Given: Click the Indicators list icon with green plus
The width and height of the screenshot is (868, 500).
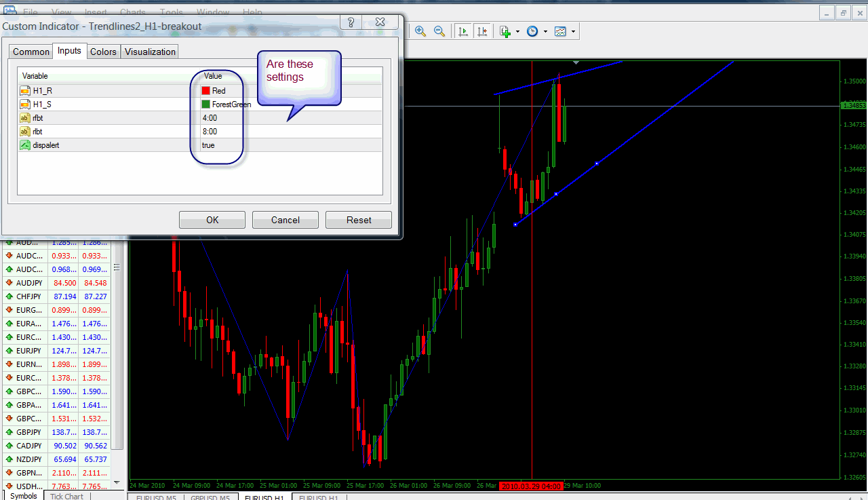Looking at the screenshot, I should [x=505, y=31].
